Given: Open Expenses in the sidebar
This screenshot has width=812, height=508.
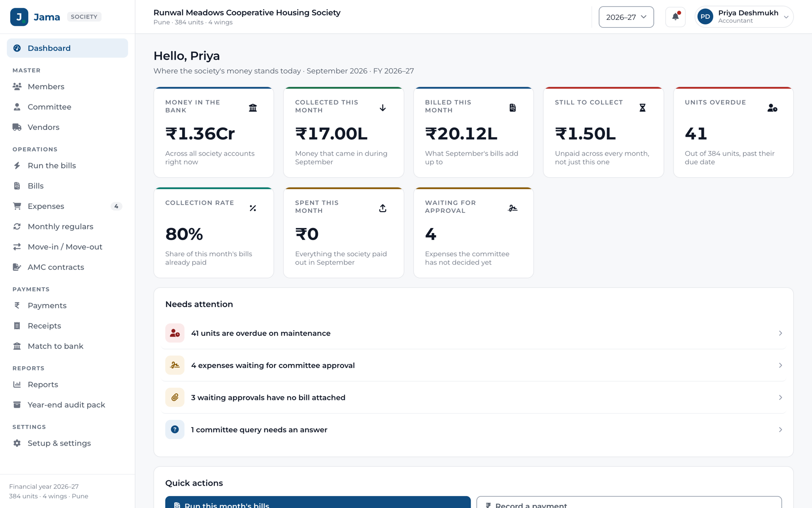Looking at the screenshot, I should [x=67, y=206].
